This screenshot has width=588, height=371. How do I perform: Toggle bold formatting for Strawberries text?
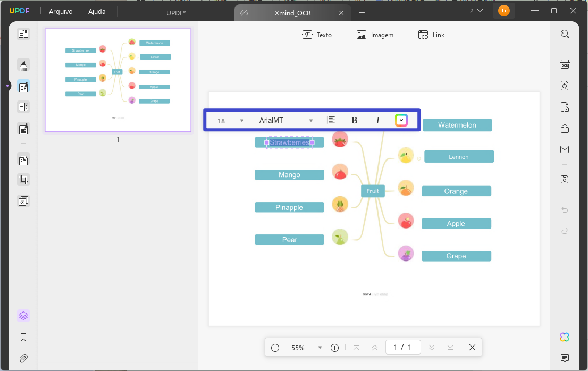coord(354,120)
